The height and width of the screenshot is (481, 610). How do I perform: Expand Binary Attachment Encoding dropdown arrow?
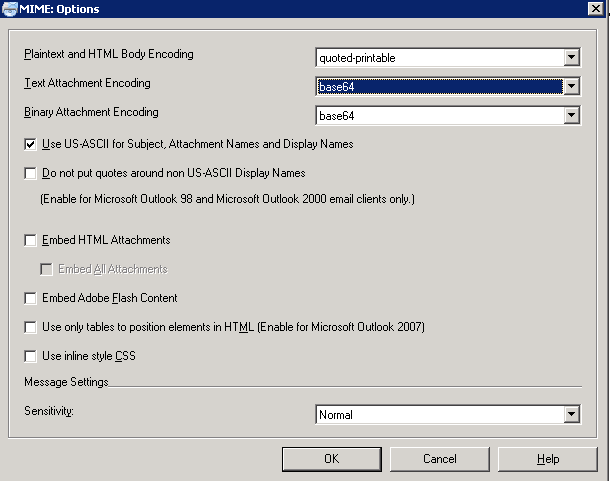tap(571, 116)
